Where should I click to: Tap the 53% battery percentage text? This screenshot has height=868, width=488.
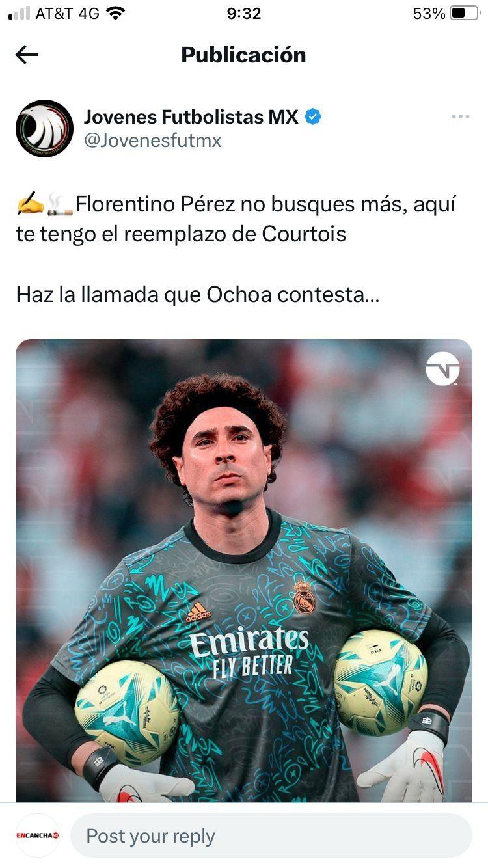click(x=429, y=13)
